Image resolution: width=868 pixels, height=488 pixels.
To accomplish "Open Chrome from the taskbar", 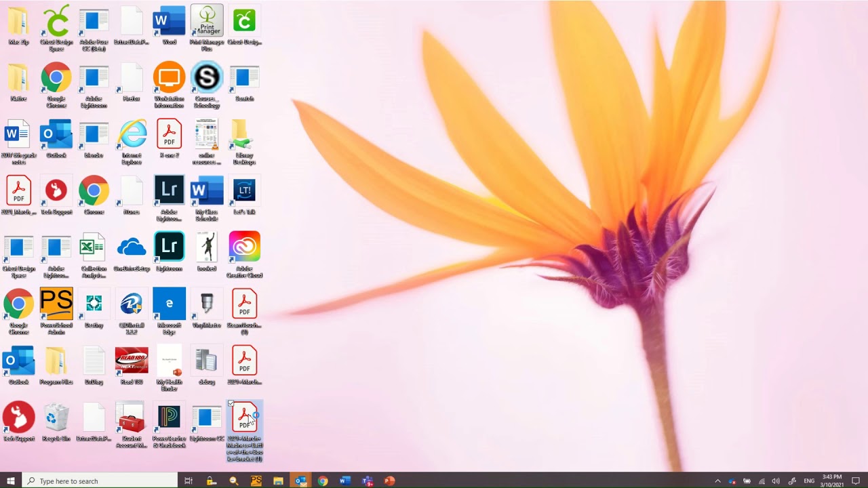I will pos(323,481).
